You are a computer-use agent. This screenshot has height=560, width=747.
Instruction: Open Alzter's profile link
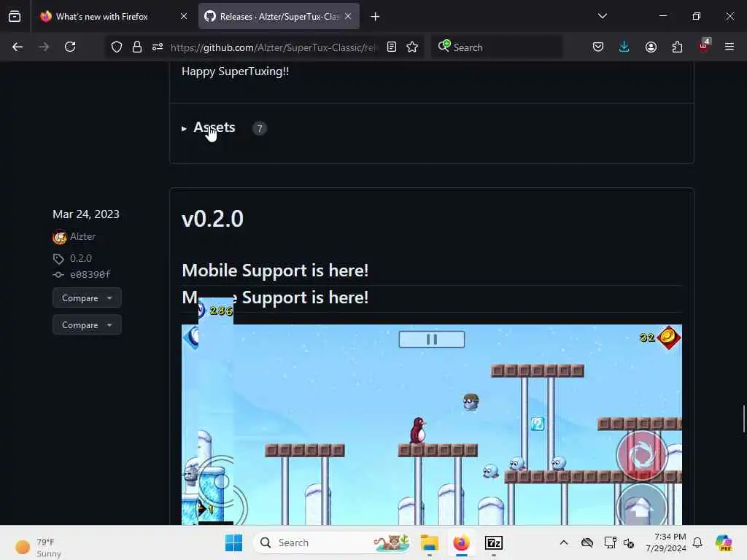83,237
